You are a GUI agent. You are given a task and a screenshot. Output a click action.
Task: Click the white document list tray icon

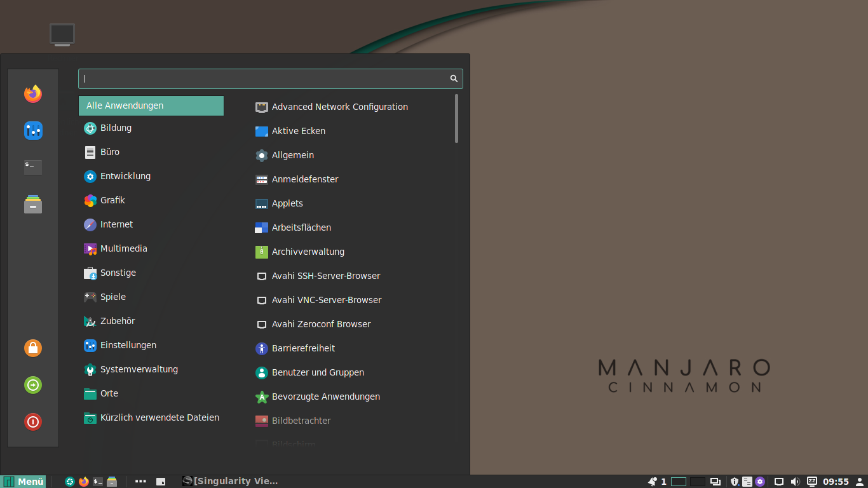[x=747, y=482]
